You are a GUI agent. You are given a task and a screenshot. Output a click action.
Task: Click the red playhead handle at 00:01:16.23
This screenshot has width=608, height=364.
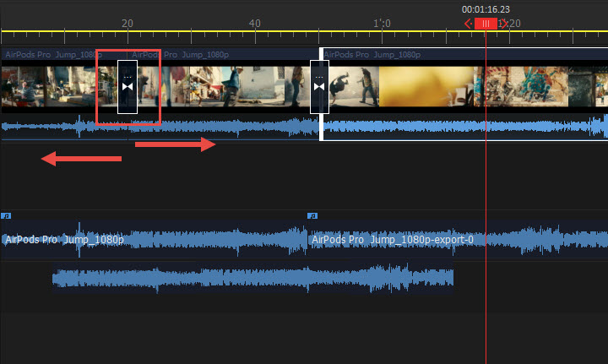[x=486, y=24]
